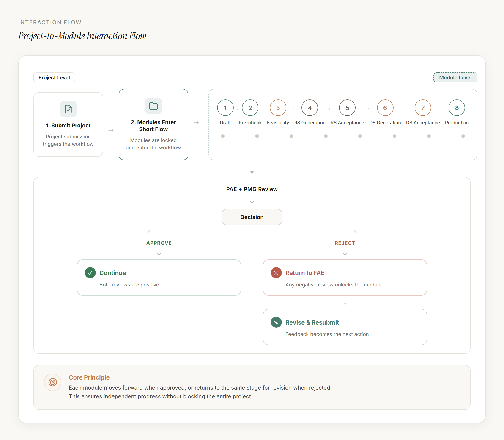Click the Project Level tag
The height and width of the screenshot is (440, 504).
pos(54,78)
